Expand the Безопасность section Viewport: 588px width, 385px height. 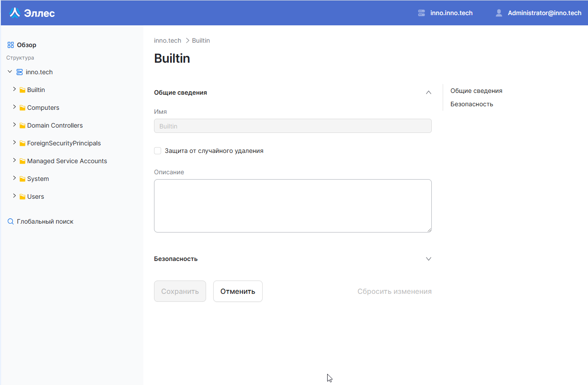[x=428, y=258]
